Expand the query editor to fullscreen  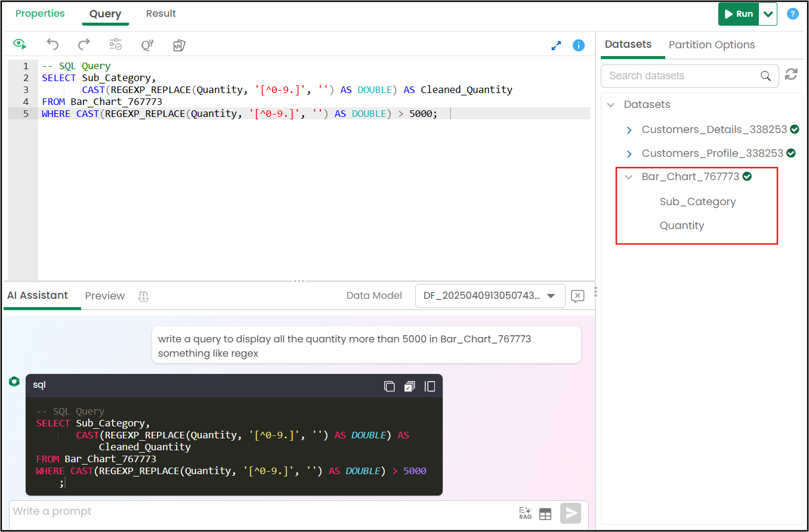point(556,45)
